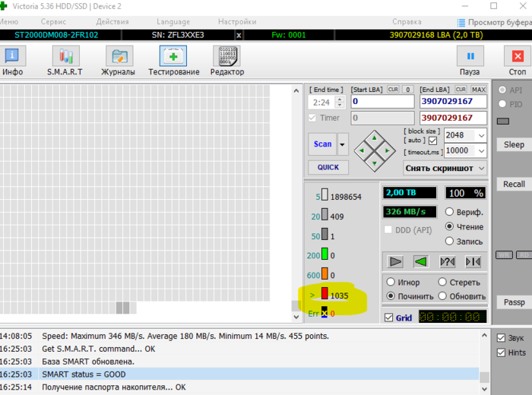This screenshot has width=532, height=395.
Task: Click the right arrow of the navigation diamond
Action: (388, 151)
